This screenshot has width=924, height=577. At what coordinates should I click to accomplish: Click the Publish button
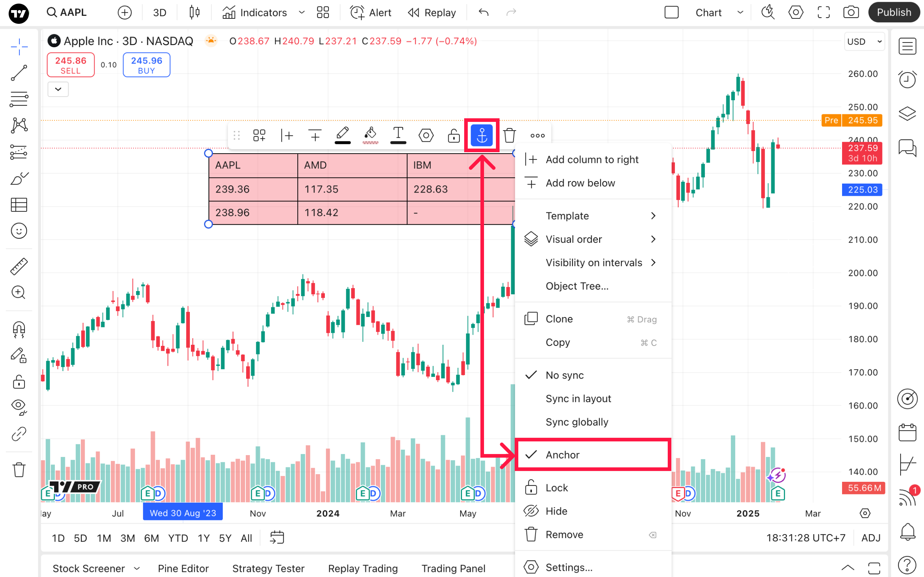click(x=893, y=13)
